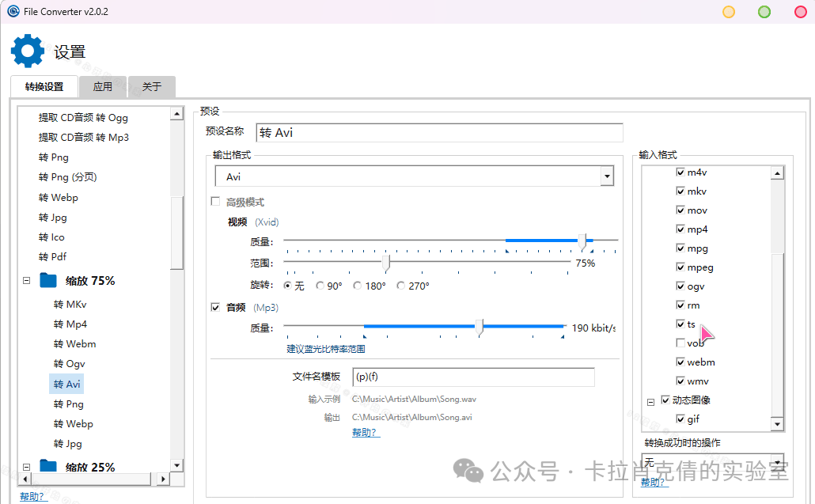Switch to the 关于 tab
Image resolution: width=815 pixels, height=504 pixels.
point(151,86)
